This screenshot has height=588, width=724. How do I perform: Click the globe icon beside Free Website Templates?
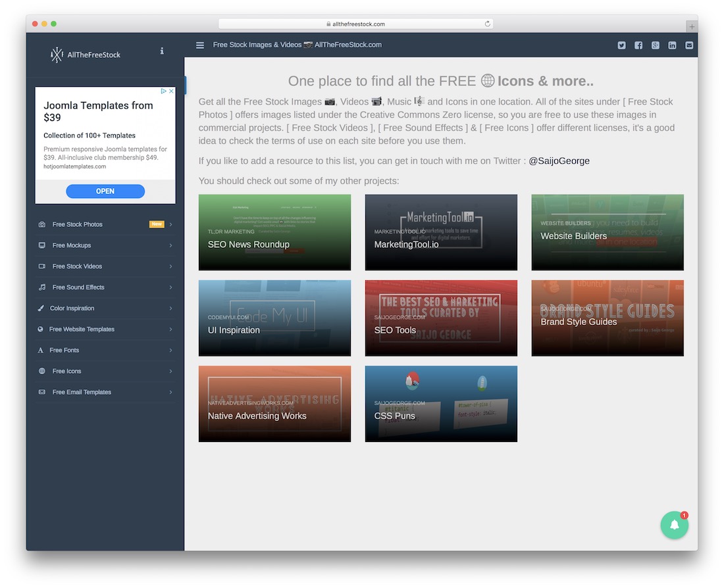[x=40, y=329]
